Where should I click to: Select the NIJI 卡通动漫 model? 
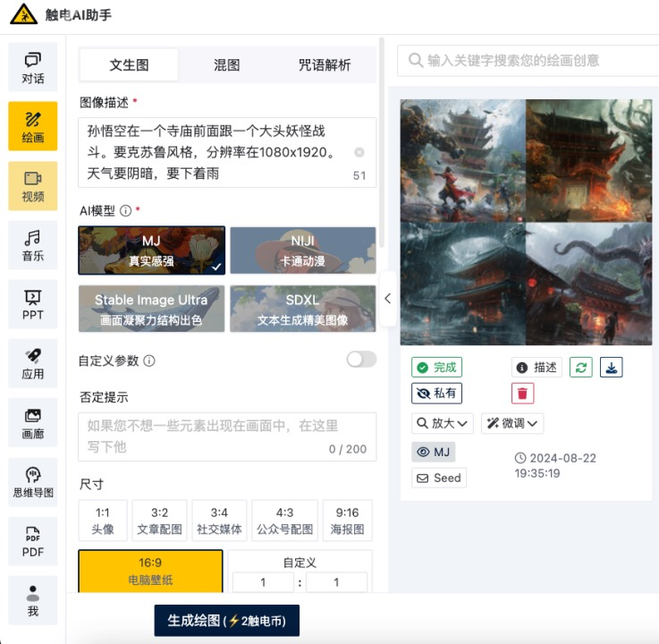(302, 250)
